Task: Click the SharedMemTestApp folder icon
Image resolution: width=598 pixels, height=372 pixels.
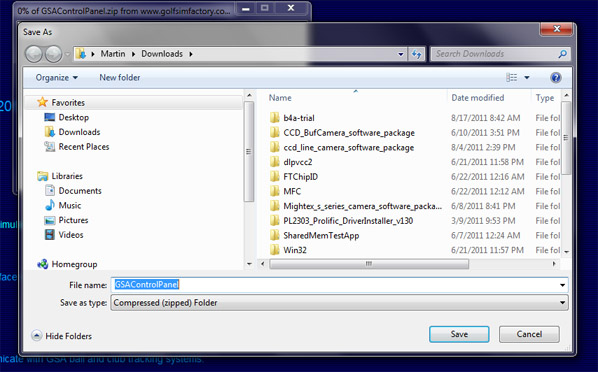Action: 274,235
